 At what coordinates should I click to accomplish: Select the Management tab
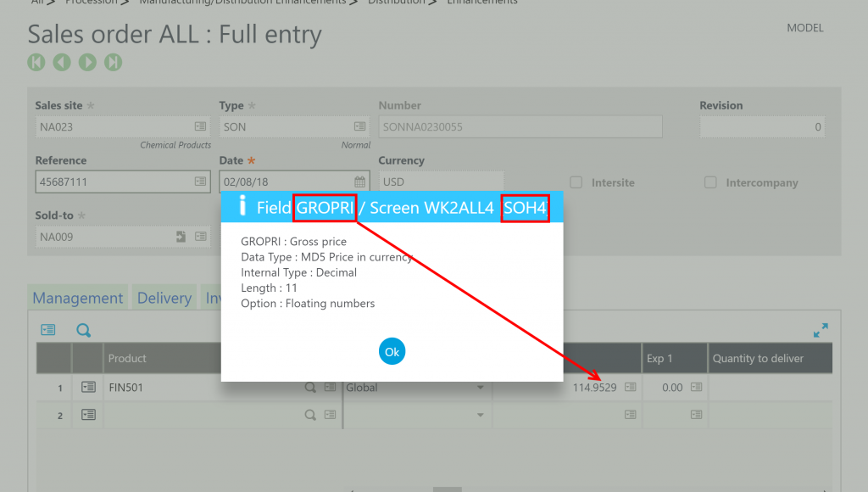click(77, 298)
